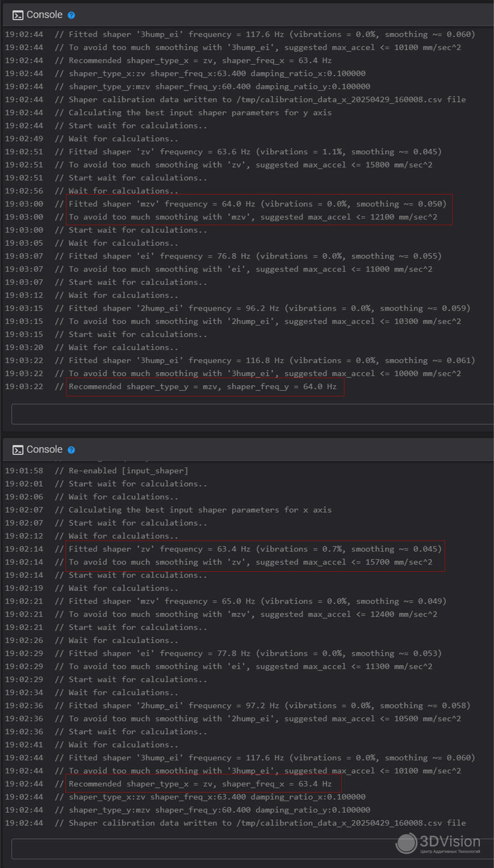494x868 pixels.
Task: Open the help icon beside the lower Console title
Action: click(72, 450)
